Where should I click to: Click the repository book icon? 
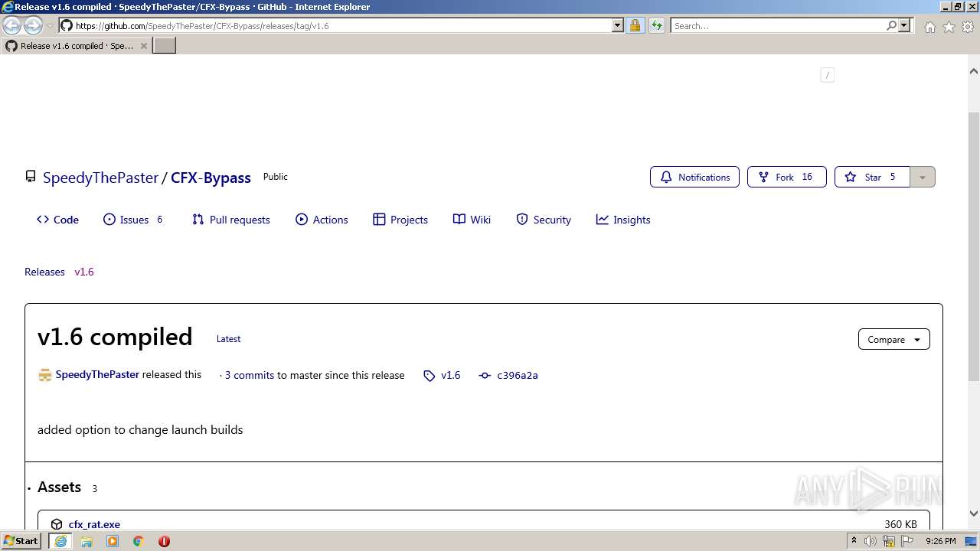pos(31,177)
